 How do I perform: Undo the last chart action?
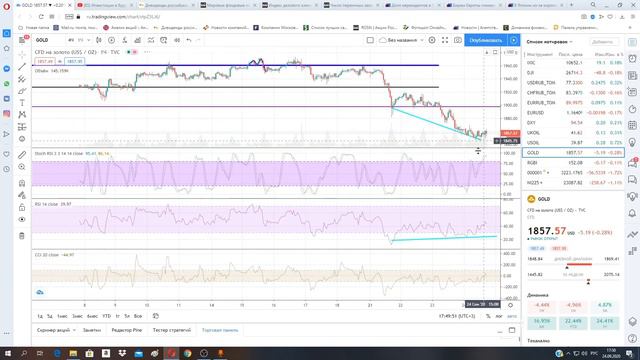coord(189,40)
